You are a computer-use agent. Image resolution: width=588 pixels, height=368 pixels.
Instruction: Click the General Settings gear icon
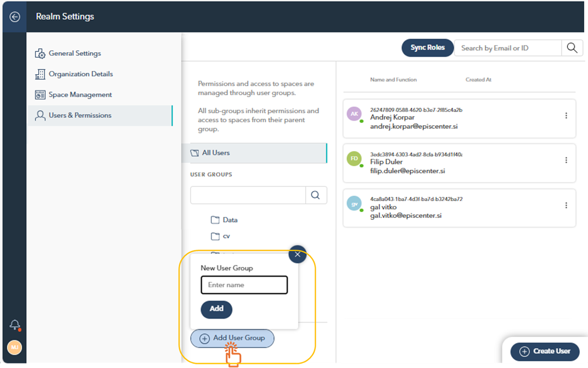point(40,54)
